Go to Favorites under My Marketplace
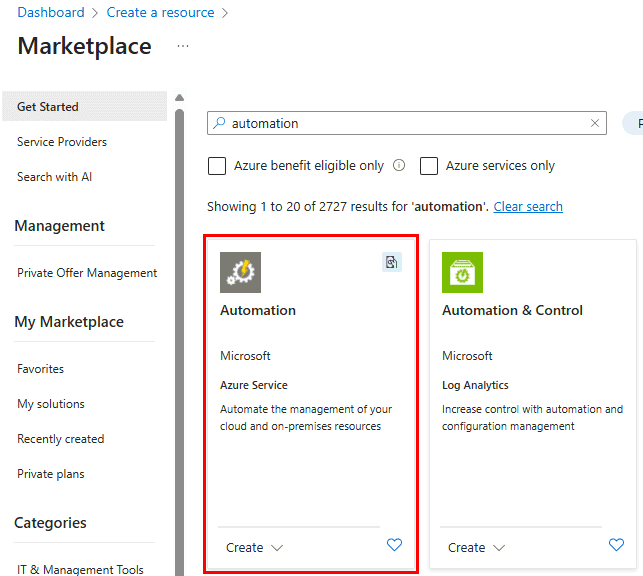 (41, 369)
